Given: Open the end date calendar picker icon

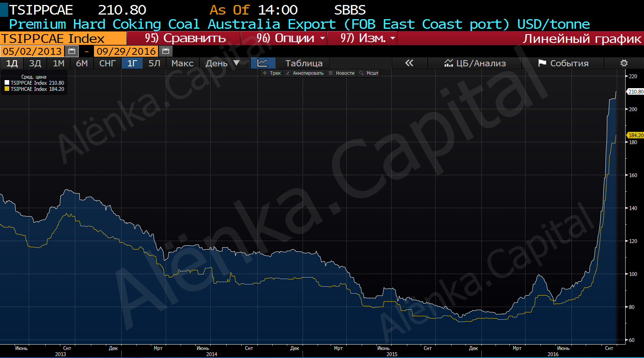Looking at the screenshot, I should point(166,51).
